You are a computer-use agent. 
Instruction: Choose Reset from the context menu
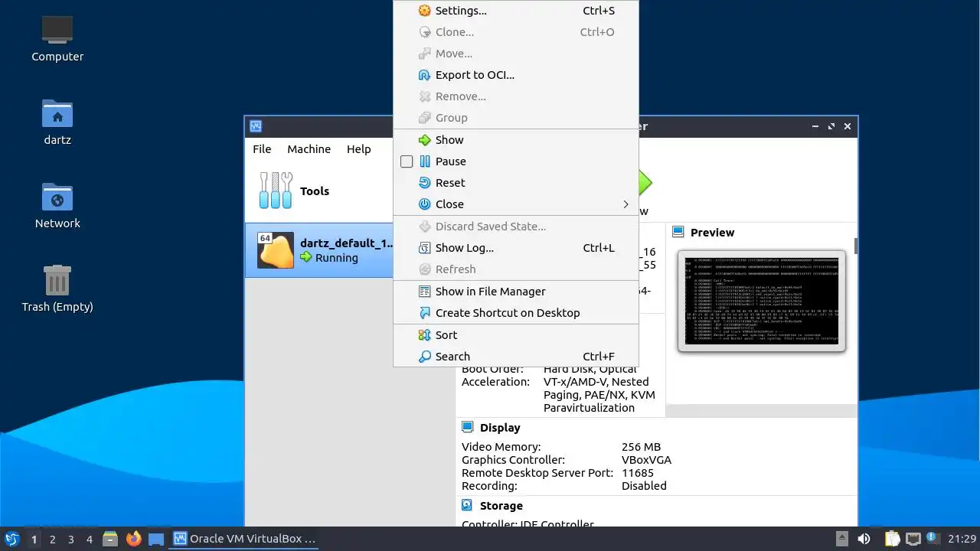click(x=515, y=183)
